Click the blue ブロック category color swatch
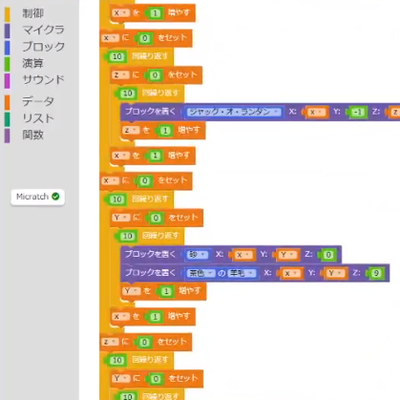Screen dimensions: 400x400 click(x=7, y=47)
